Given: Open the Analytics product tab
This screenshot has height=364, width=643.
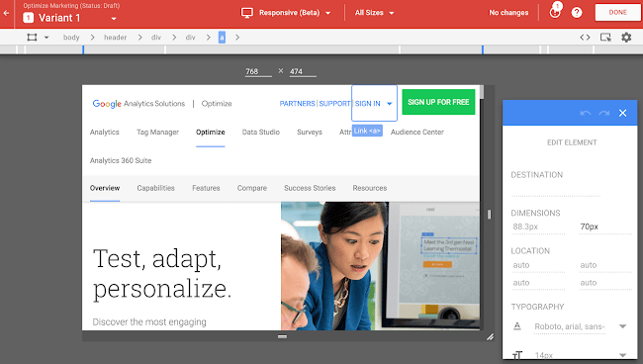Looking at the screenshot, I should [x=105, y=132].
